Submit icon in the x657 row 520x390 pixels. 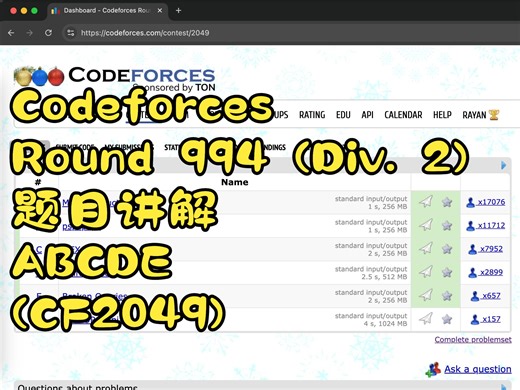[426, 295]
